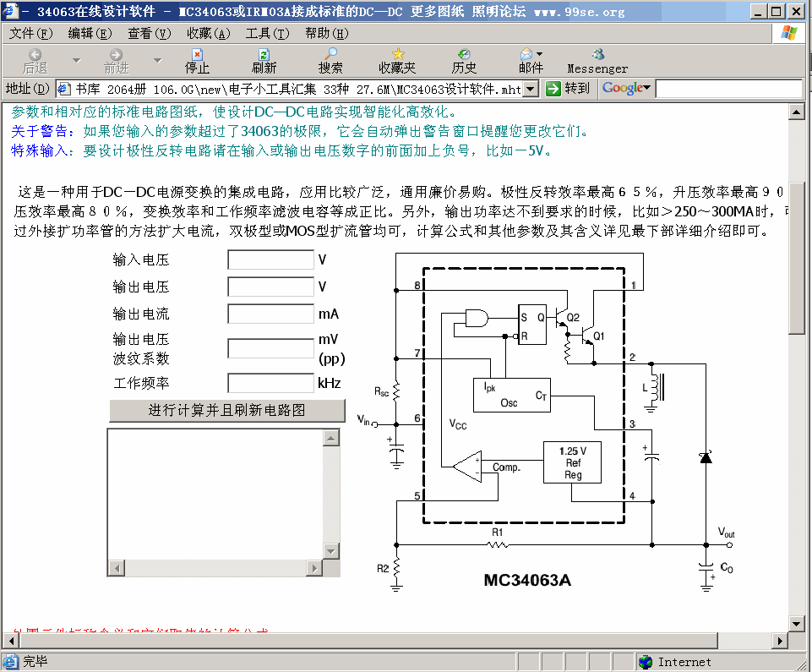Image resolution: width=812 pixels, height=672 pixels.
Task: Click the 关于警告 blue heading text
Action: coord(40,131)
